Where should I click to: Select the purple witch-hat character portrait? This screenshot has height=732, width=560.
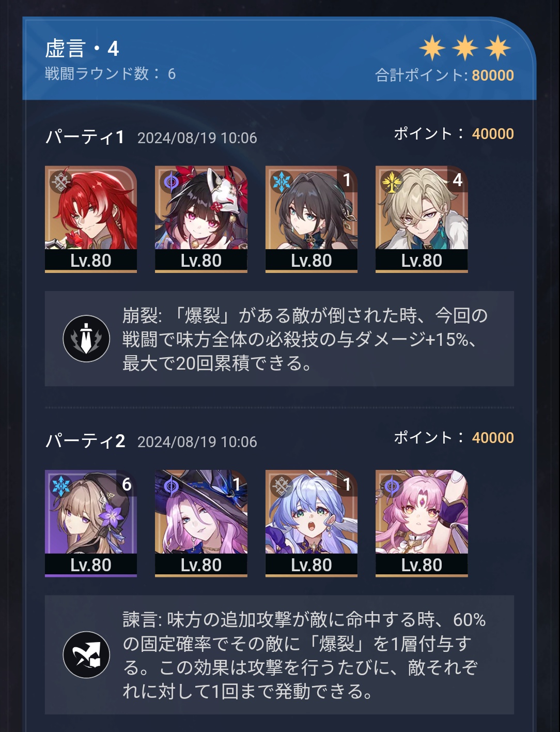point(201,523)
